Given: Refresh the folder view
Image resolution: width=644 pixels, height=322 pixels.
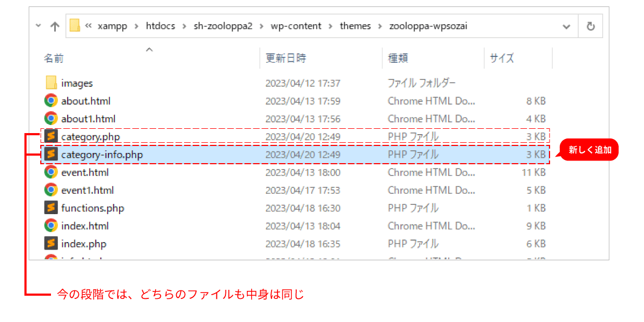Looking at the screenshot, I should tap(591, 26).
